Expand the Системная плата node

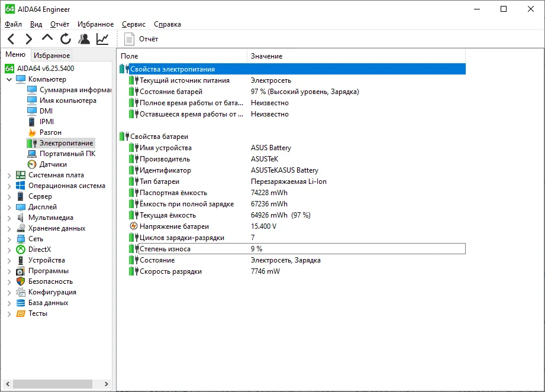[9, 176]
